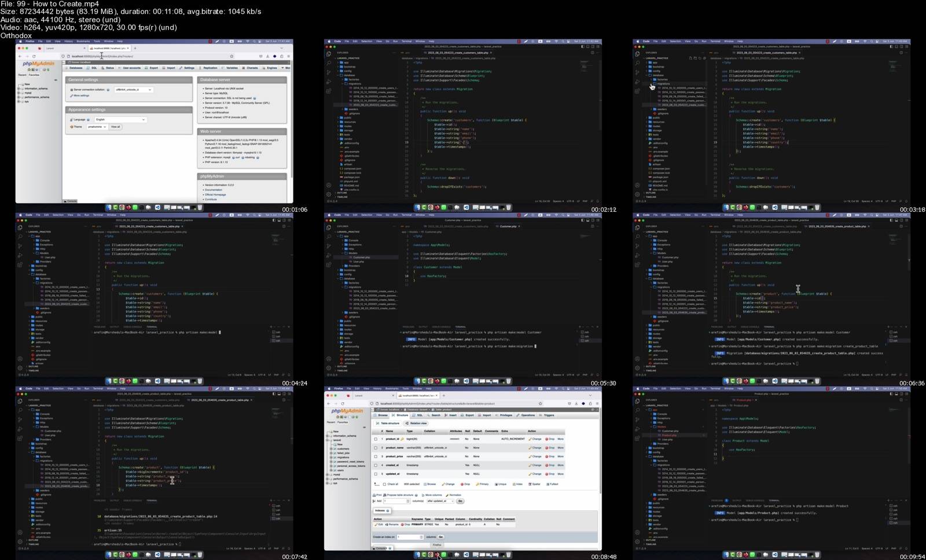Click the 'Orthodox' label
Screen dimensions: 926x560
click(x=16, y=35)
